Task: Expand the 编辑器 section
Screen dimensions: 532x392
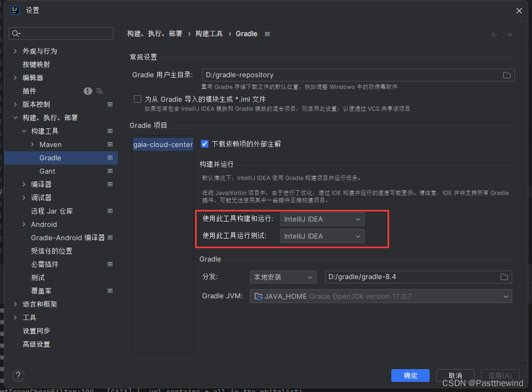Action: point(15,78)
